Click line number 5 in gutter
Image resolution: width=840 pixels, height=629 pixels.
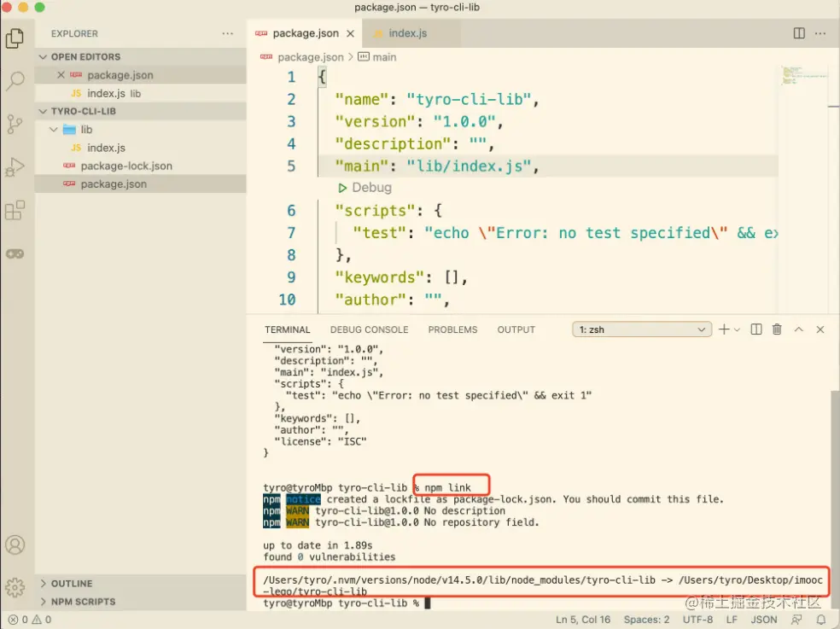coord(291,166)
